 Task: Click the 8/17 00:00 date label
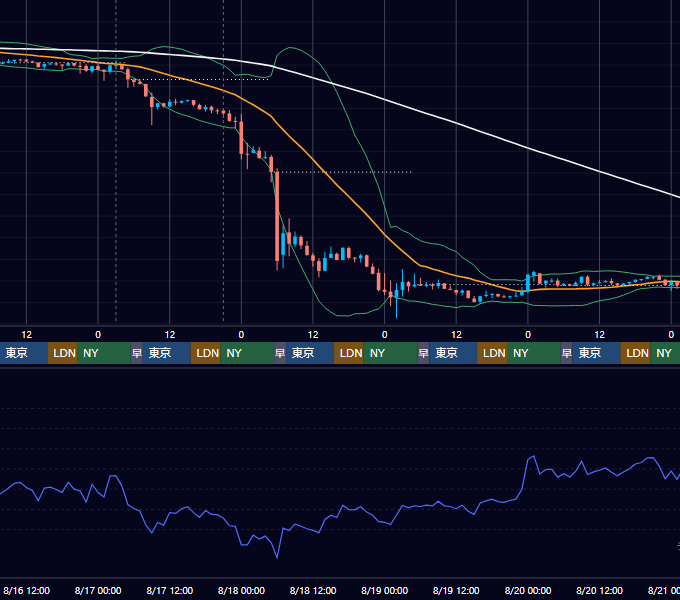98,590
